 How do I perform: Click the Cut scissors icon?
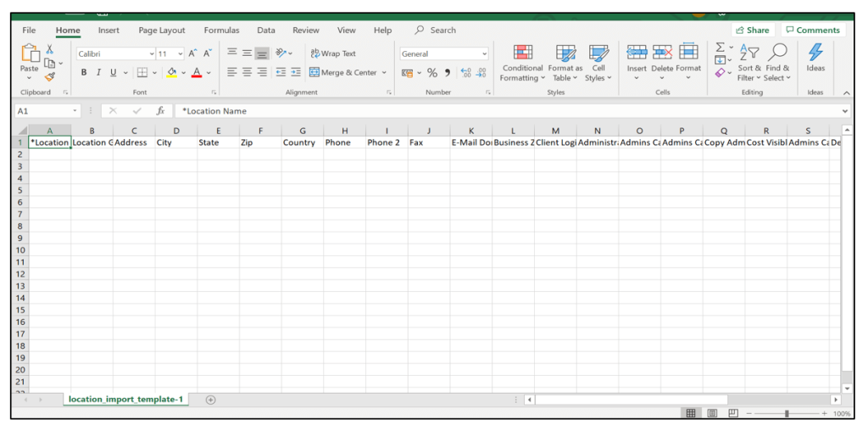[x=49, y=49]
